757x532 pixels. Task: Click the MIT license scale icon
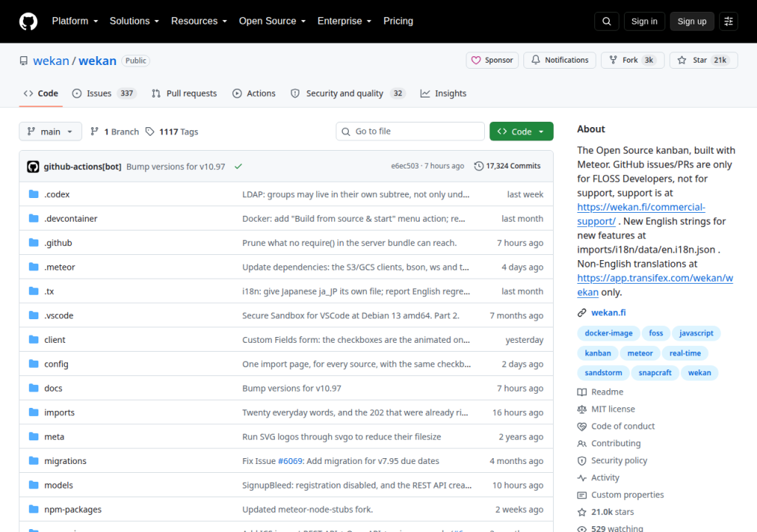tap(582, 409)
